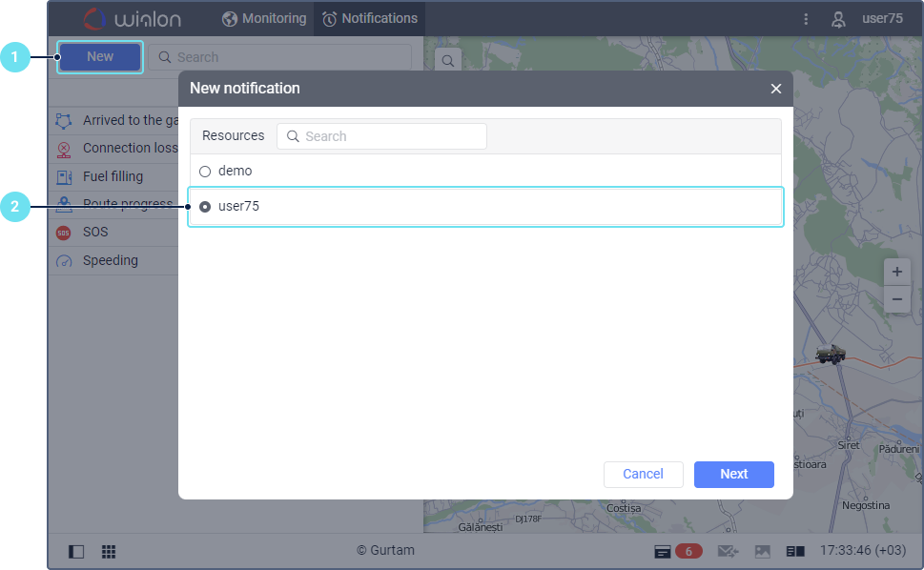Screen dimensions: 924x570
Task: Click the 17:33:46 (+03) clock
Action: click(863, 550)
